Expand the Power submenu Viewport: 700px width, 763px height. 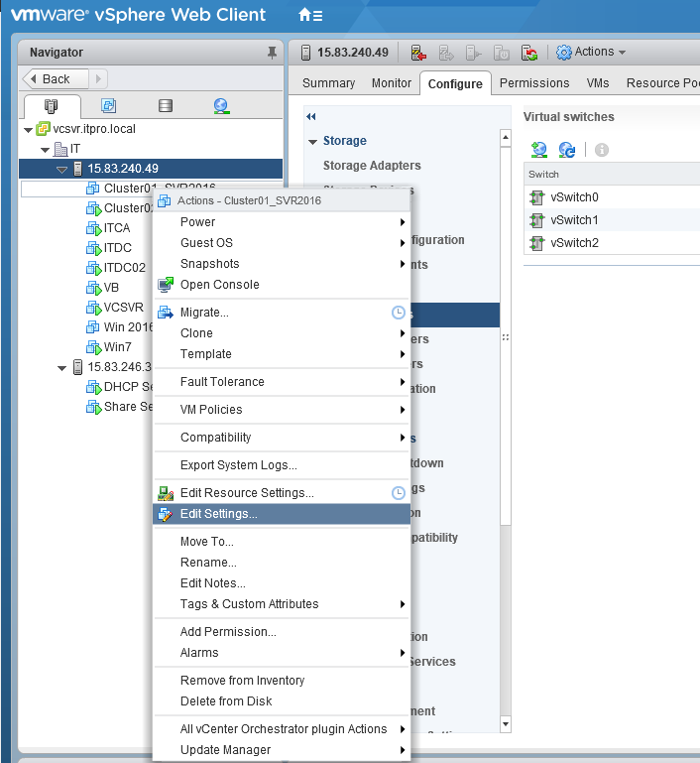[282, 222]
